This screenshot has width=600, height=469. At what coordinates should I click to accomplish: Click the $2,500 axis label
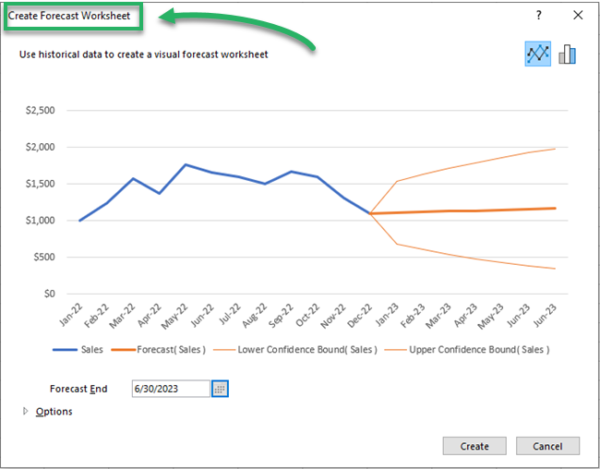click(40, 111)
